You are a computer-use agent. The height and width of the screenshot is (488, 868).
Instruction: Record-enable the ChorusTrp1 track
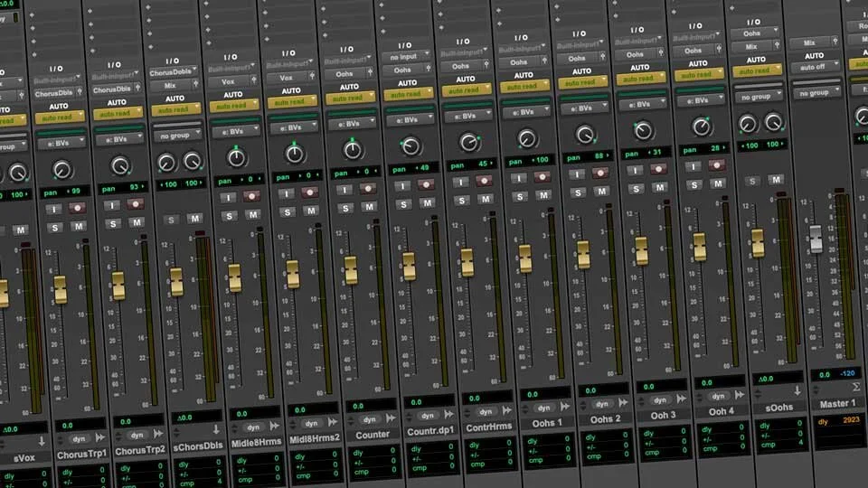[77, 208]
